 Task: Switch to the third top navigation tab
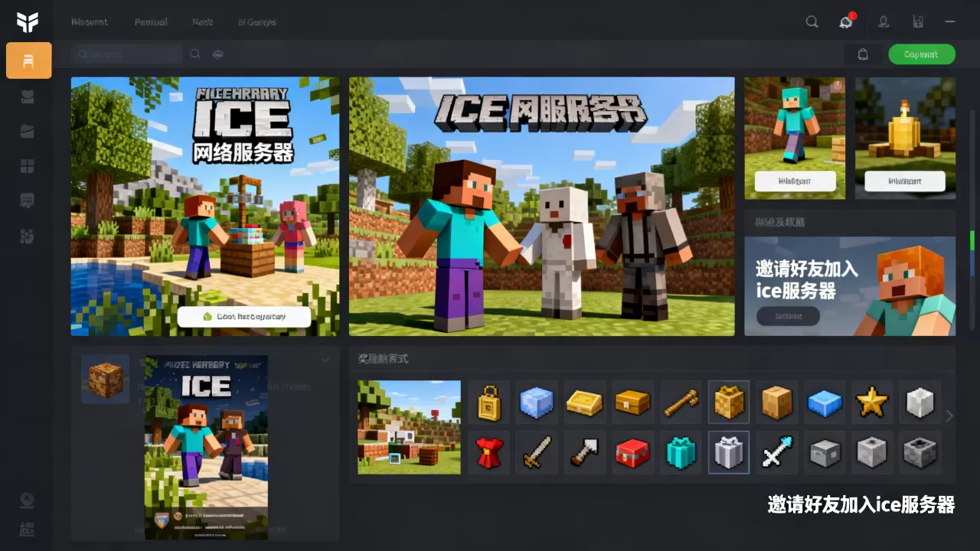(x=202, y=21)
